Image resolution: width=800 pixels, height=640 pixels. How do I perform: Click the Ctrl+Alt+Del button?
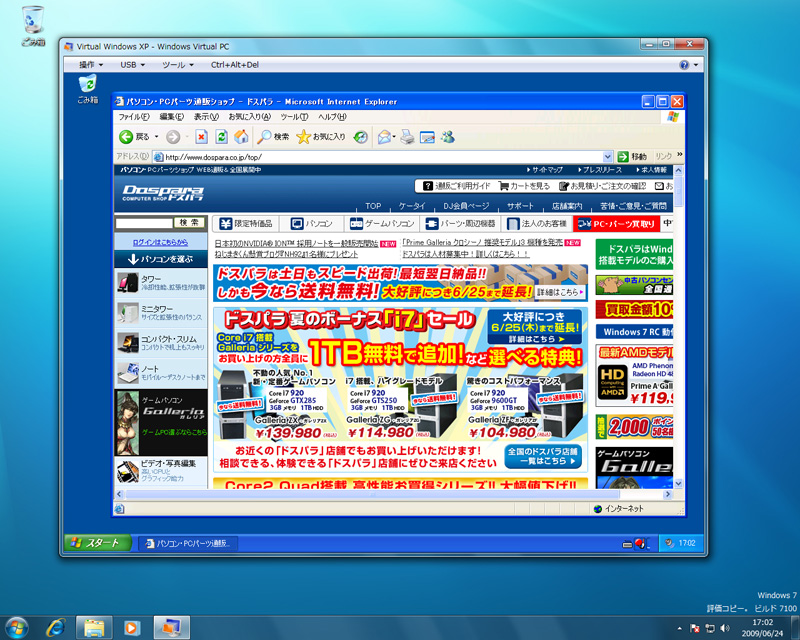[234, 64]
